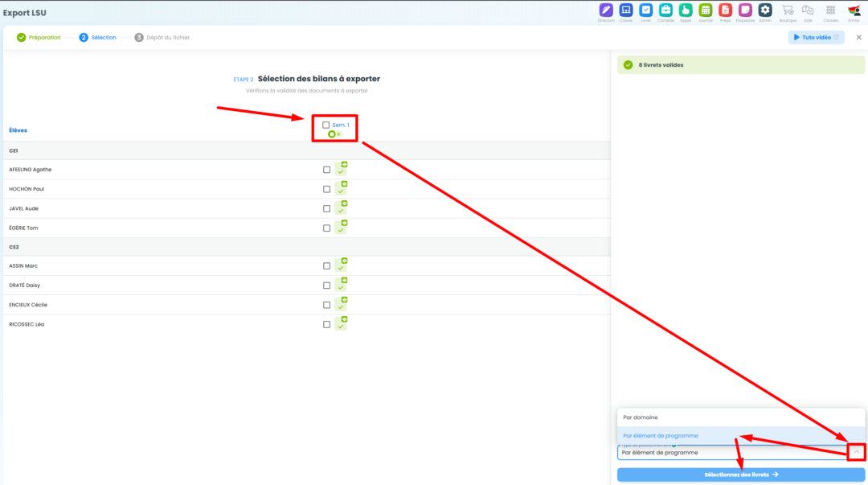Click the Tuto vidéo button
This screenshot has height=485, width=868.
(x=816, y=37)
